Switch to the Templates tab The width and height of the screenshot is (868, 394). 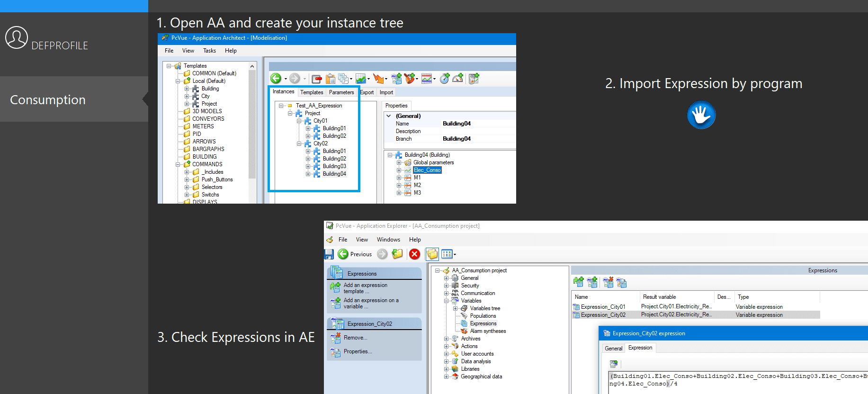click(312, 92)
